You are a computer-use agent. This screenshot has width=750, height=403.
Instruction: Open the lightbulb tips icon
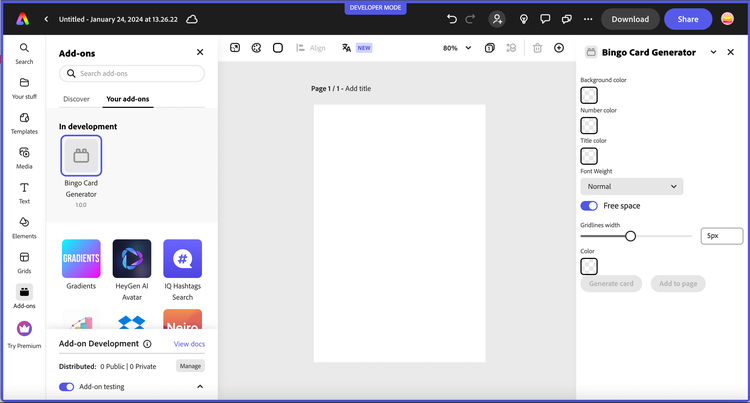[x=524, y=19]
